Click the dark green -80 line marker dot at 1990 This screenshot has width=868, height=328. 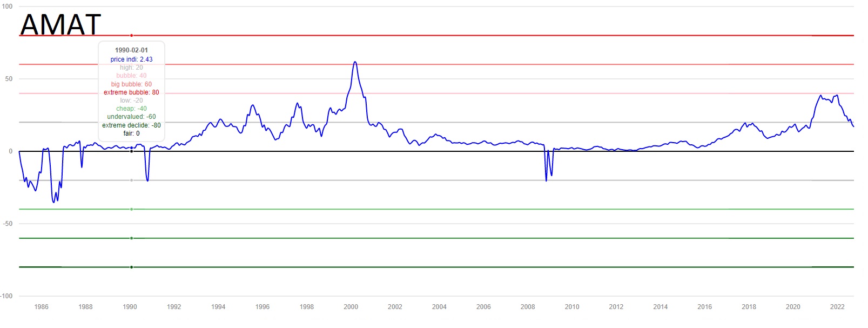coord(131,267)
